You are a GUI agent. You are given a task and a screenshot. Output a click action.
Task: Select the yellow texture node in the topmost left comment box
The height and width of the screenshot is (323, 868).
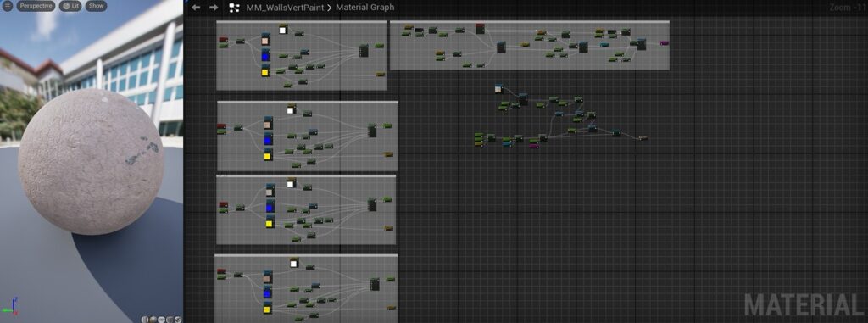(265, 71)
